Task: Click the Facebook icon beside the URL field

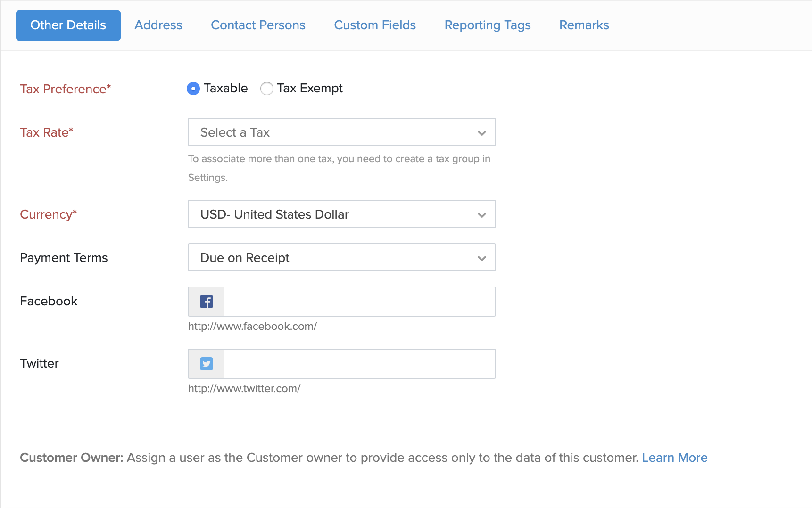Action: coord(206,302)
